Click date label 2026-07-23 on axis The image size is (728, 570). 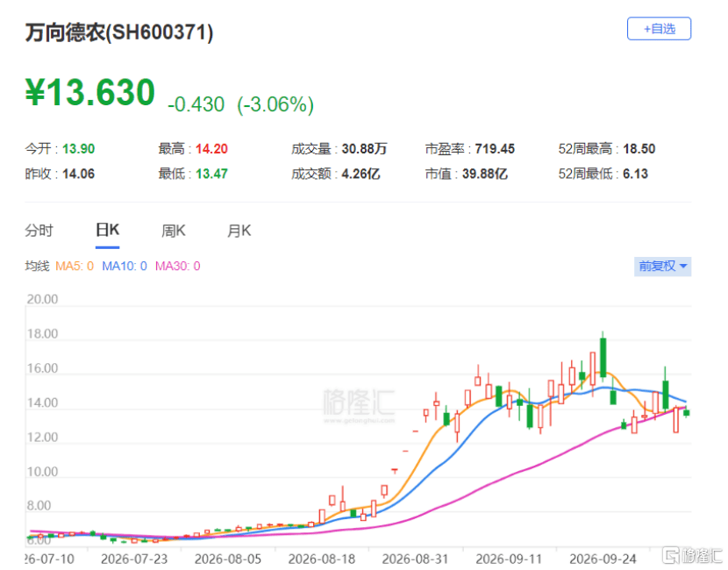(134, 559)
